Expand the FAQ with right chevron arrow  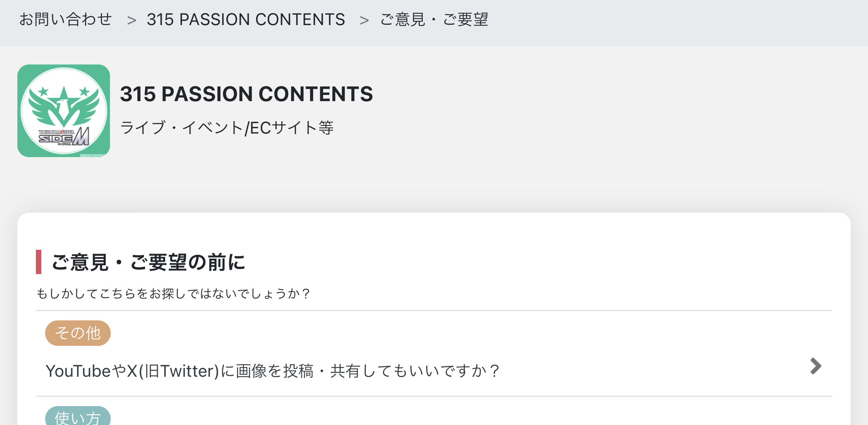(816, 366)
